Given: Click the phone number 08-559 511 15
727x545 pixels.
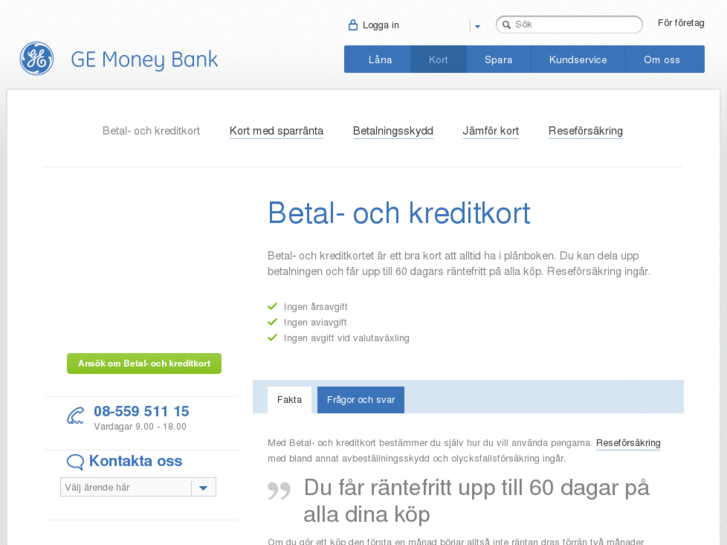Looking at the screenshot, I should (141, 411).
